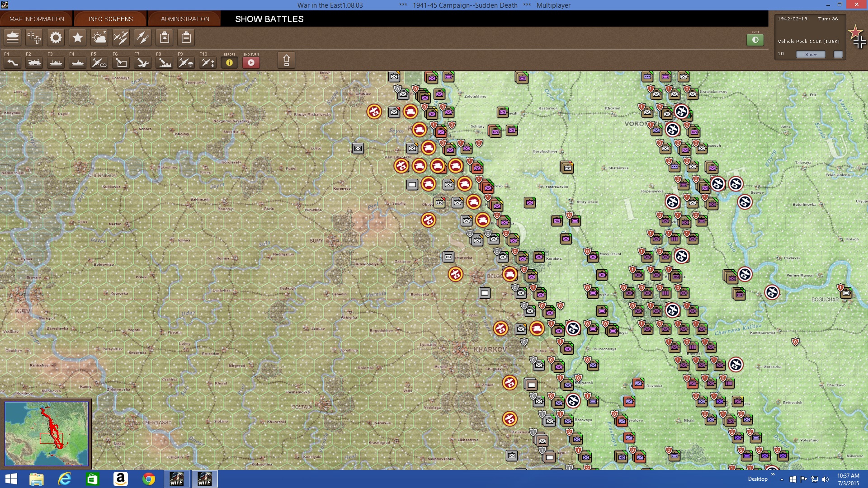Open the yellow Report info button
This screenshot has height=488, width=868.
point(229,62)
